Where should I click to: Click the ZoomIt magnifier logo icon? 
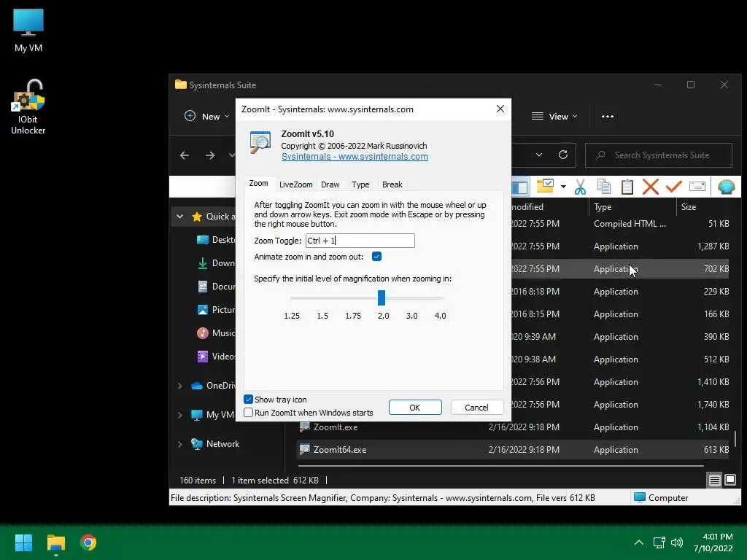260,142
